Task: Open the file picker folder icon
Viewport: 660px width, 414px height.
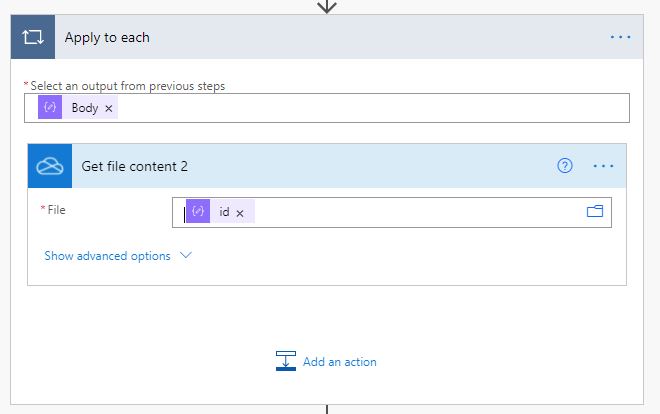Action: [x=595, y=211]
